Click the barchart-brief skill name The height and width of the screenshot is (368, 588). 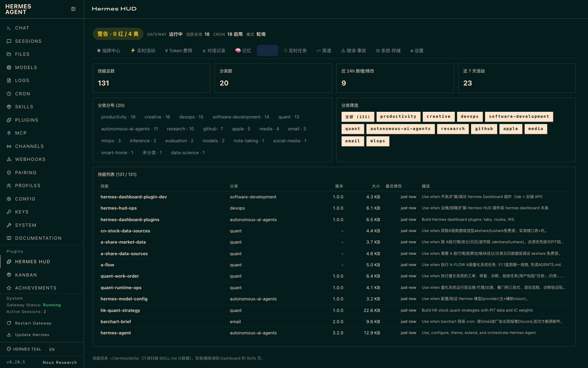pos(116,322)
